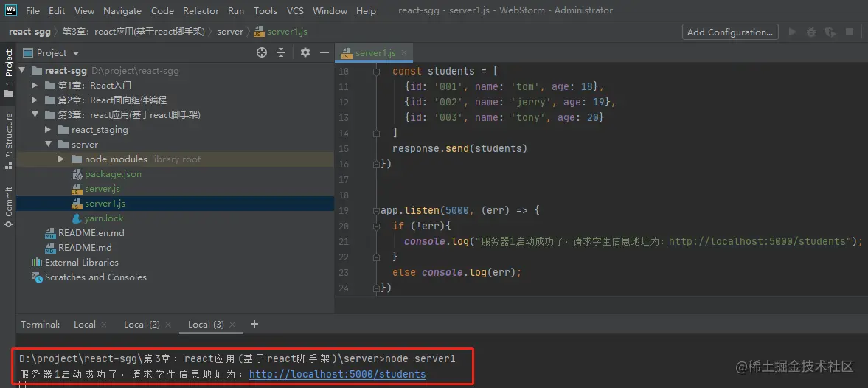Expand the react_staging folder arrow

click(x=48, y=130)
